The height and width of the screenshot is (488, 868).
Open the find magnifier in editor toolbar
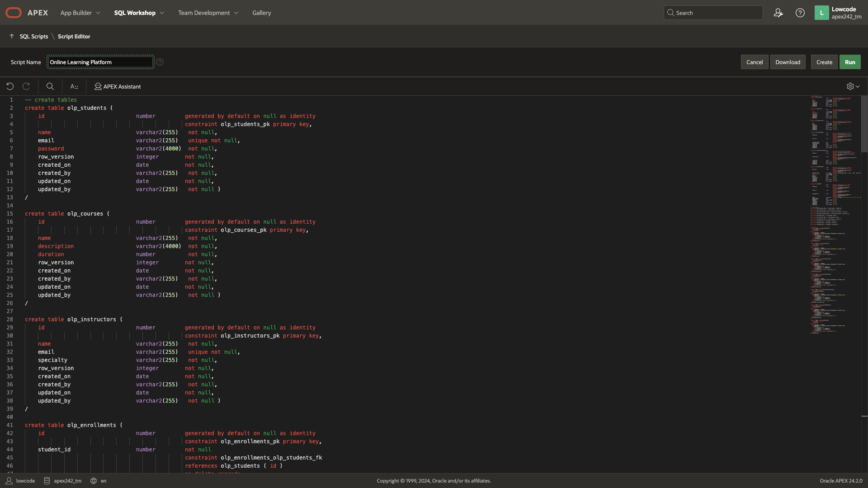50,86
